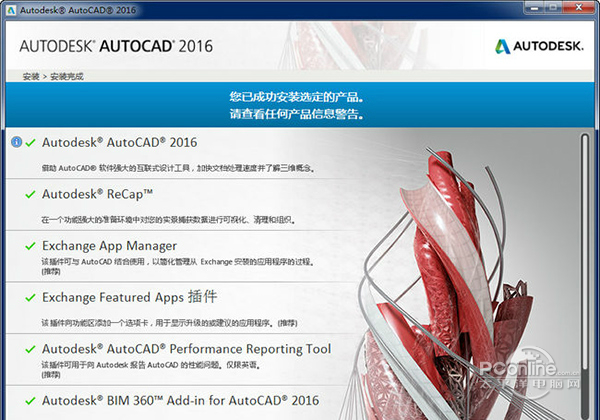Click the vertical scrollbar of the product list
This screenshot has height=420, width=600.
585,275
